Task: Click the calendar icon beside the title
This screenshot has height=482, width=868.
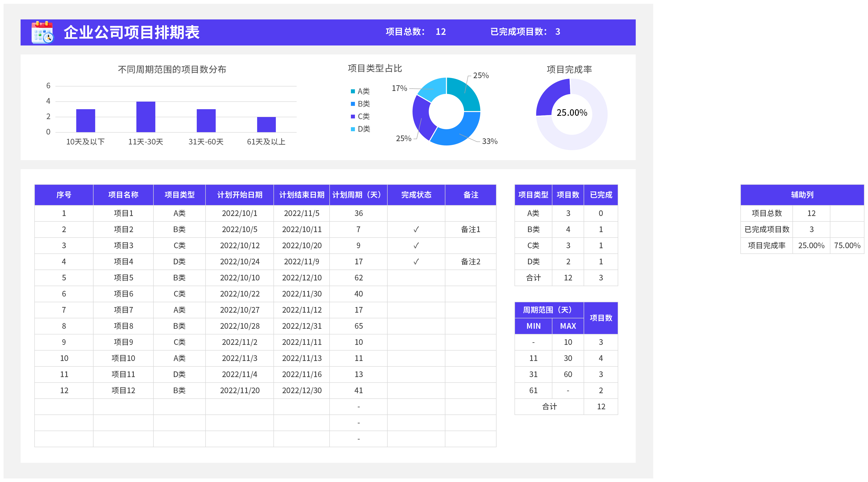Action: 42,32
